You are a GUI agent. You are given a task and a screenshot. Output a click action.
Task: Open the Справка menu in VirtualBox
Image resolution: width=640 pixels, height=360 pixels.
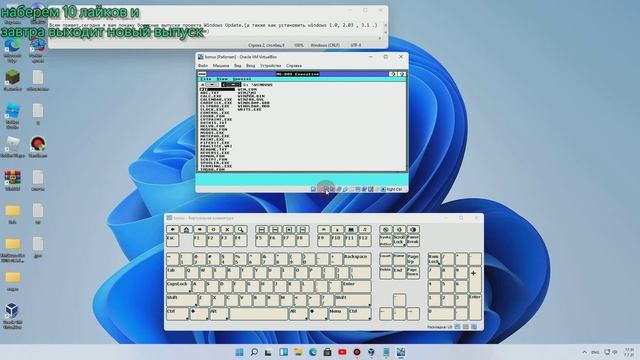294,65
